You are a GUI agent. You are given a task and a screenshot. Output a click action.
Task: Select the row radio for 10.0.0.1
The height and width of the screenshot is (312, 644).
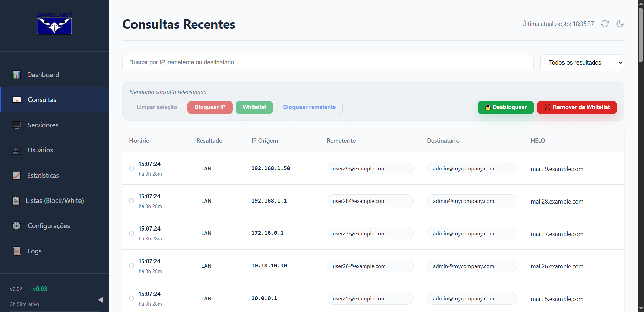point(132,298)
